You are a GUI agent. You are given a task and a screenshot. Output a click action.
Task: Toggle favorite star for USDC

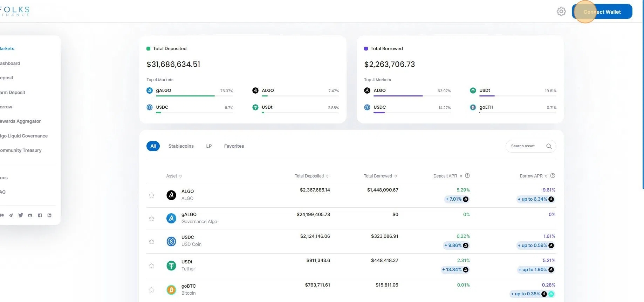click(x=151, y=241)
